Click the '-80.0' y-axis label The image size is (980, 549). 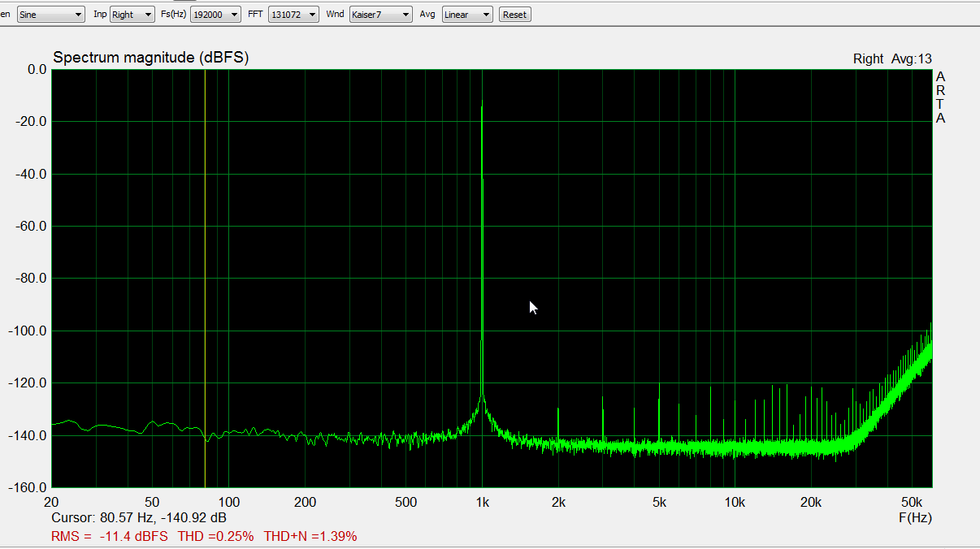[x=32, y=279]
